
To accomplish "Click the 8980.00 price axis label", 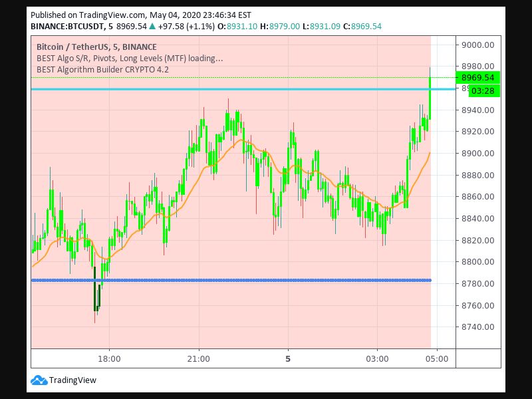I will (x=477, y=66).
